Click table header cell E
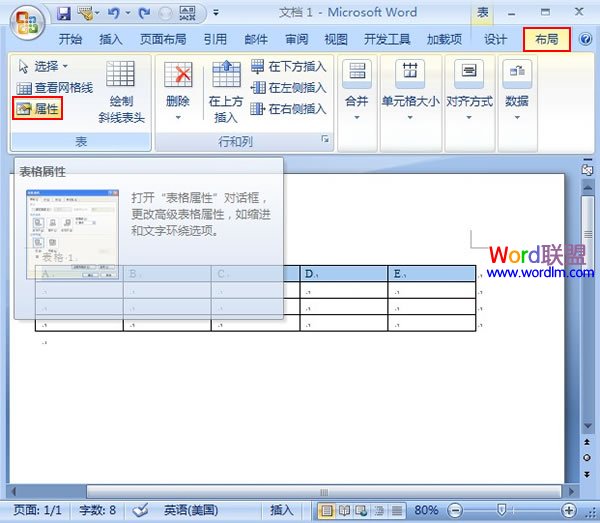600x523 pixels. click(x=432, y=274)
